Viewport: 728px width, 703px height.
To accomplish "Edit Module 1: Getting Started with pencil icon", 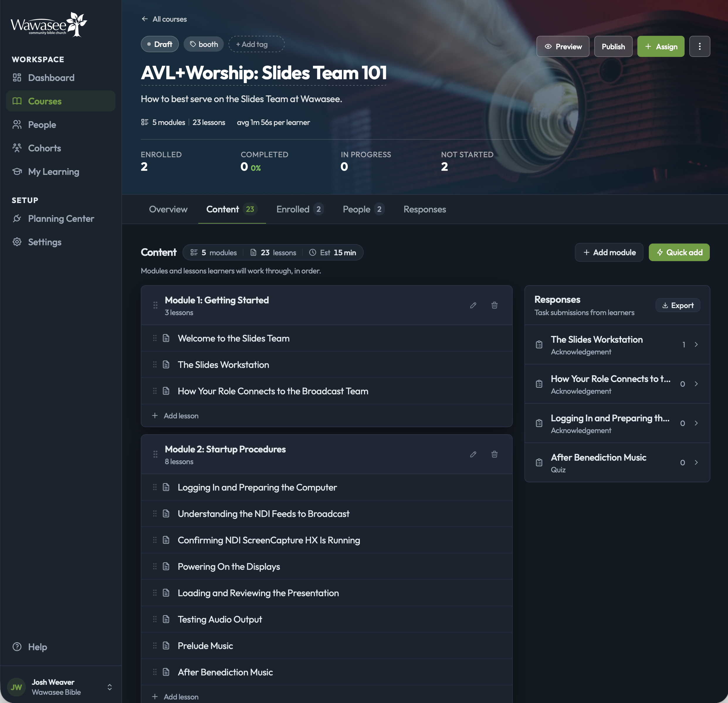I will point(473,305).
